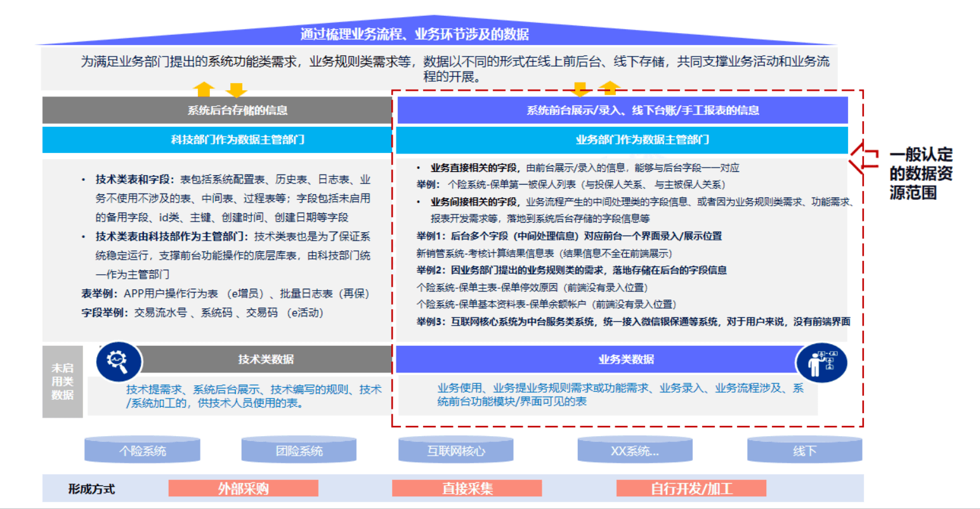Select the XX系统... database cylinder

pyautogui.click(x=634, y=450)
